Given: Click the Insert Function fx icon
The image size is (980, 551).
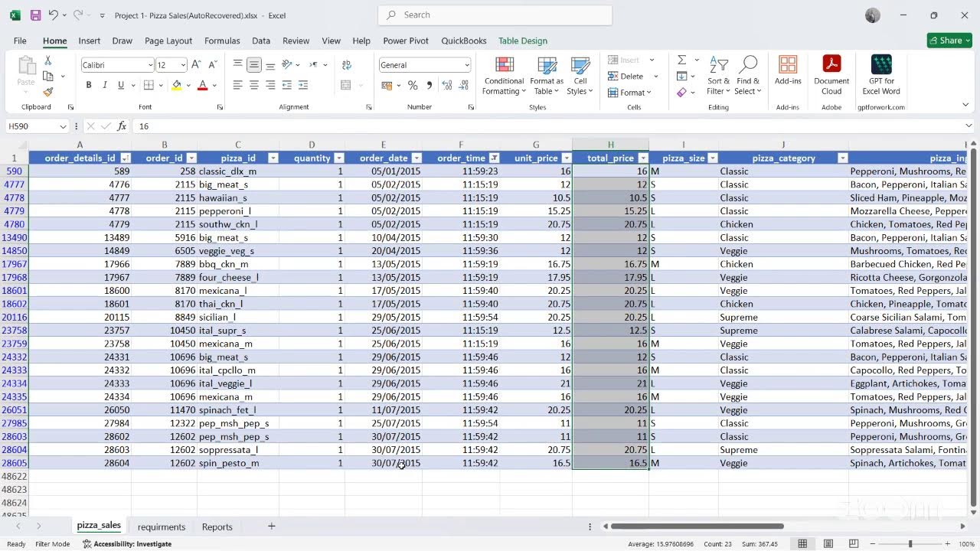Looking at the screenshot, I should (122, 126).
